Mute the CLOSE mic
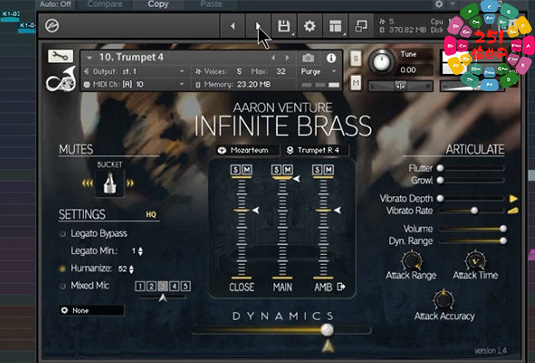Viewport: 535px width, 363px height. point(247,170)
